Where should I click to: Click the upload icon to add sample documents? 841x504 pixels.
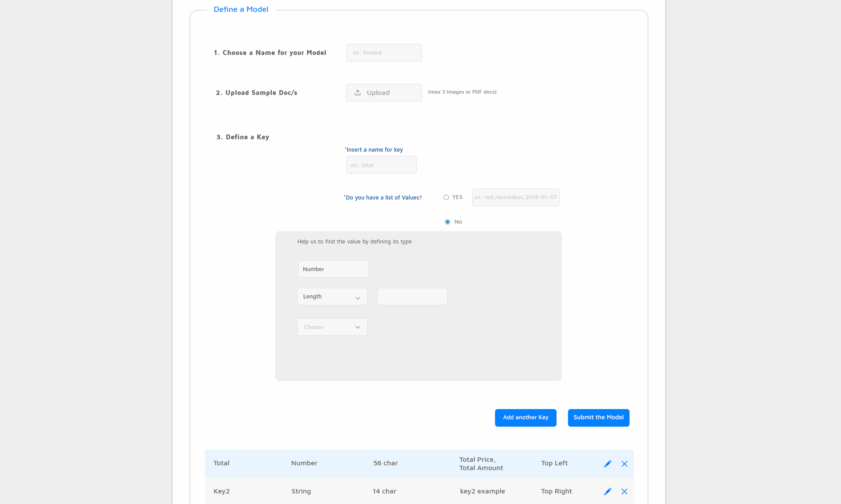[358, 92]
